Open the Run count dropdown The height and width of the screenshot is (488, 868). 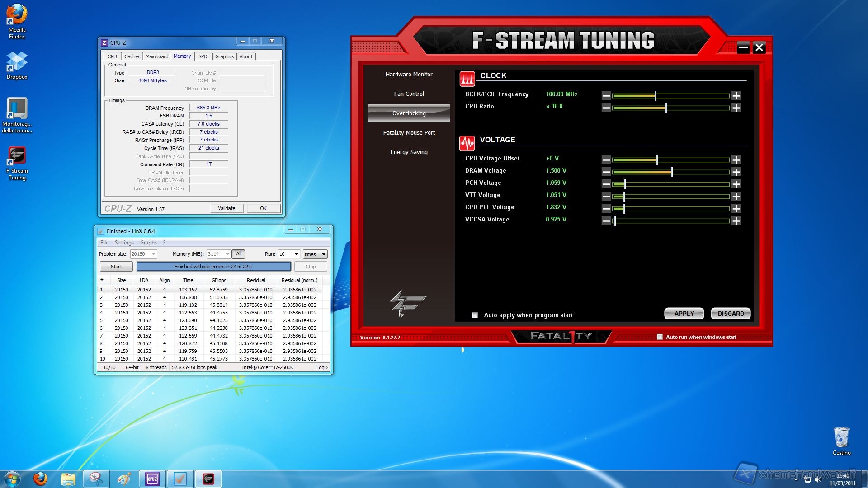297,254
